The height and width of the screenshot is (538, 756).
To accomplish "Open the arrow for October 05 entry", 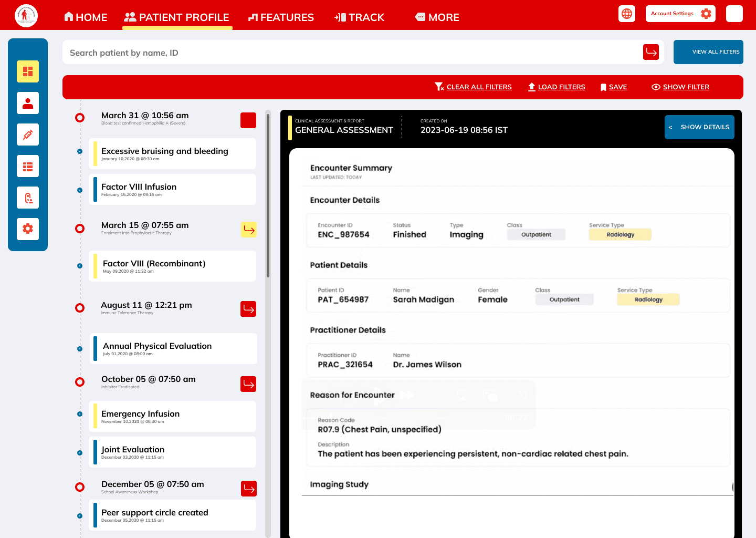I will pos(248,384).
